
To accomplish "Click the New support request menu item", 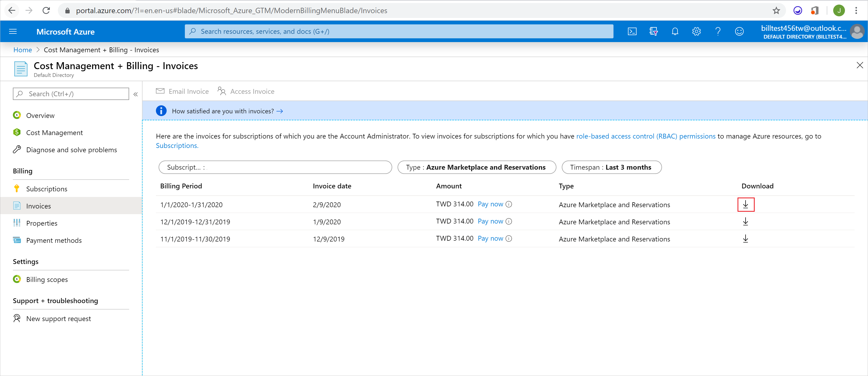I will click(x=59, y=318).
